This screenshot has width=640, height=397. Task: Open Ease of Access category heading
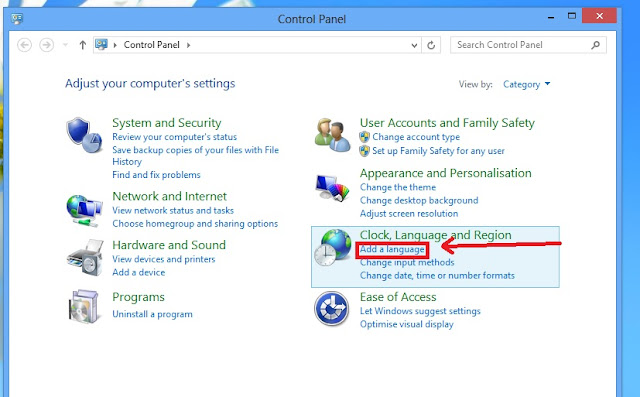coord(398,297)
